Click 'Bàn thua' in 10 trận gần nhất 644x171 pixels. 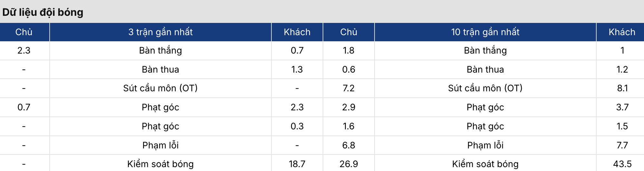click(x=485, y=69)
